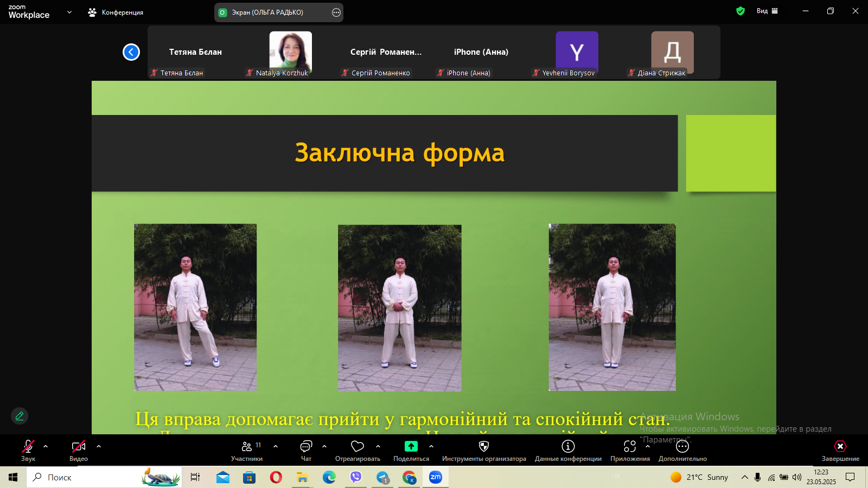Open reactions with Отреагировать heart icon
This screenshot has height=488, width=868.
click(x=358, y=451)
